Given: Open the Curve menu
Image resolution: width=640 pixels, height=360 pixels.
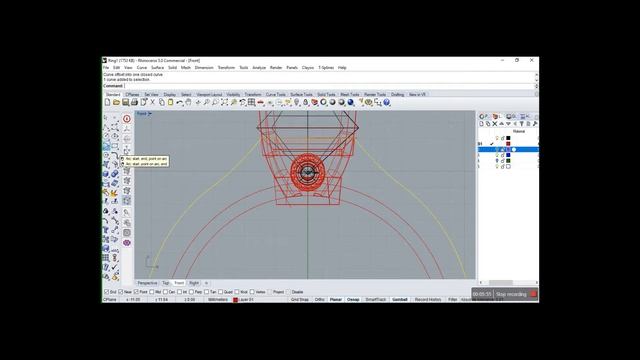Looking at the screenshot, I should pyautogui.click(x=142, y=68).
